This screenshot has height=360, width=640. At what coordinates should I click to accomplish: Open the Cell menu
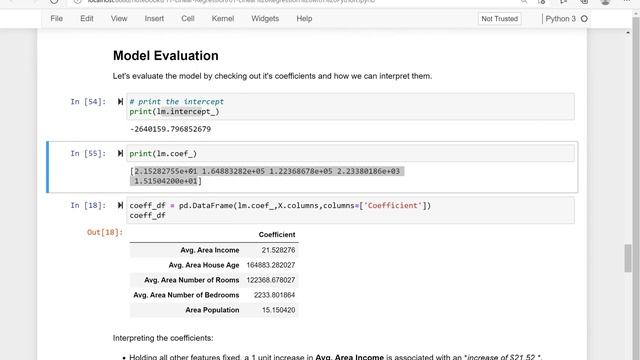[188, 19]
